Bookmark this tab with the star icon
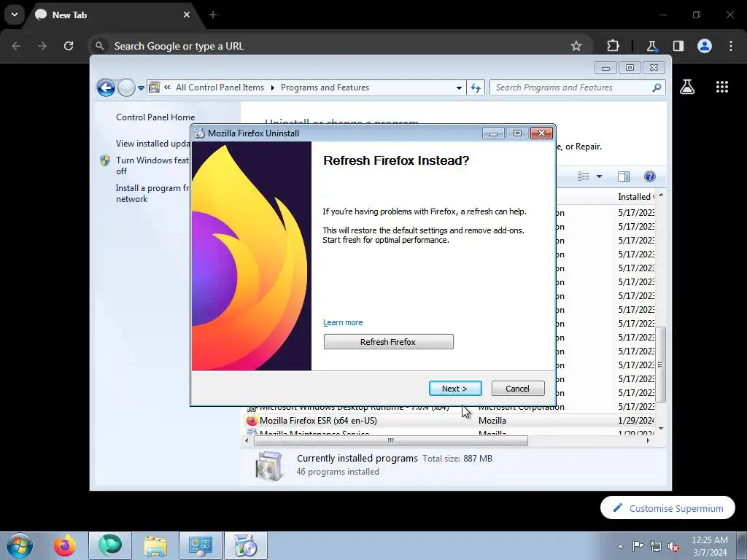The width and height of the screenshot is (747, 560). click(576, 46)
